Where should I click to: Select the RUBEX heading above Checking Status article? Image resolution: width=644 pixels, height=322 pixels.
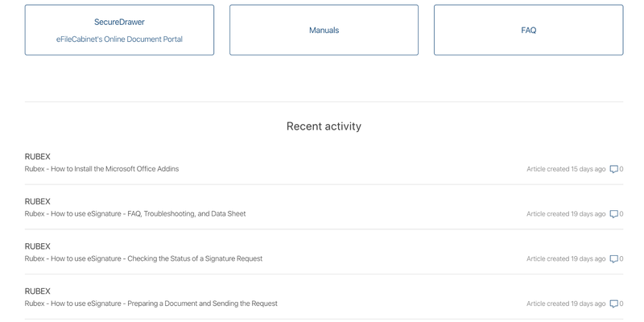[37, 246]
